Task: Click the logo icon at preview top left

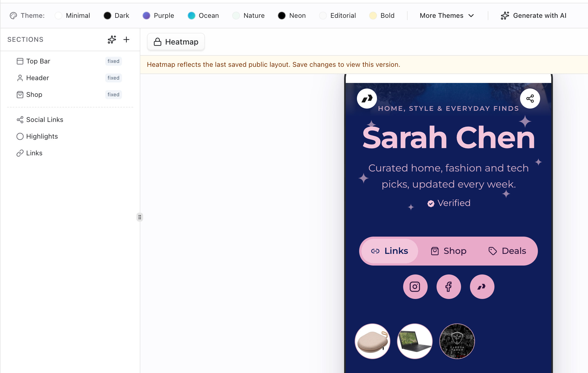Action: pos(367,99)
